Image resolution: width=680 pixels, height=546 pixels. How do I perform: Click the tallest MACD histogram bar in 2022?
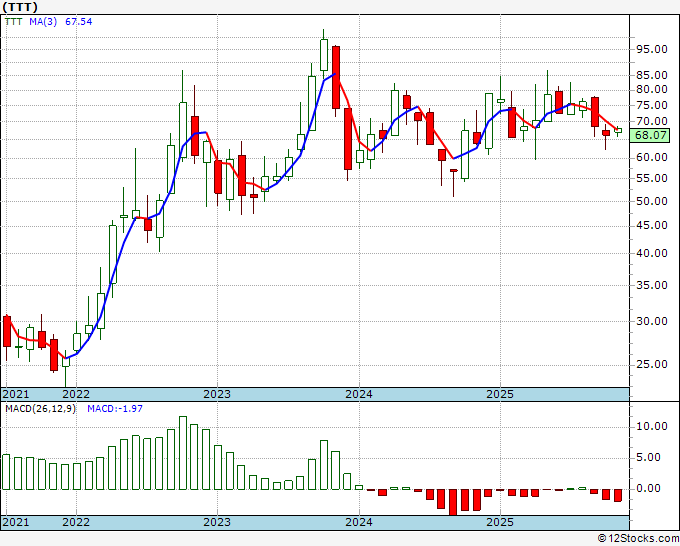click(x=183, y=452)
